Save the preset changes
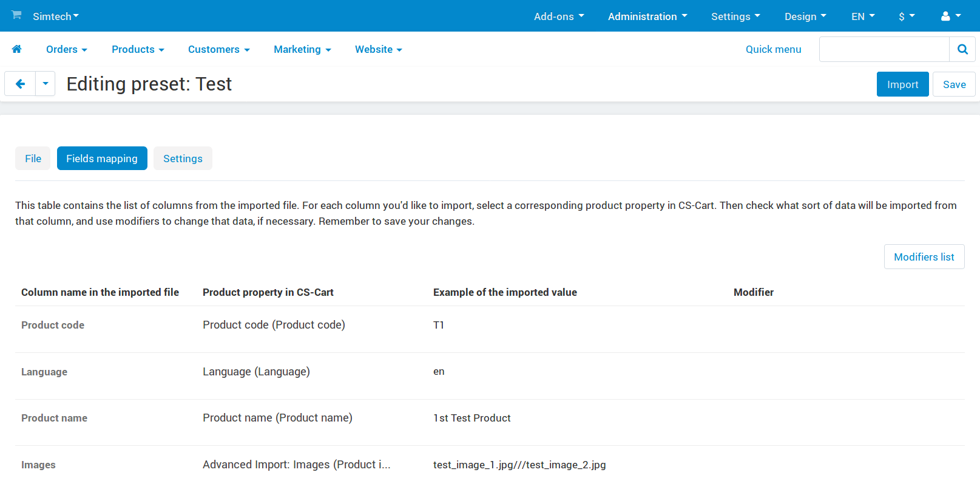Image resolution: width=980 pixels, height=492 pixels. (x=954, y=84)
